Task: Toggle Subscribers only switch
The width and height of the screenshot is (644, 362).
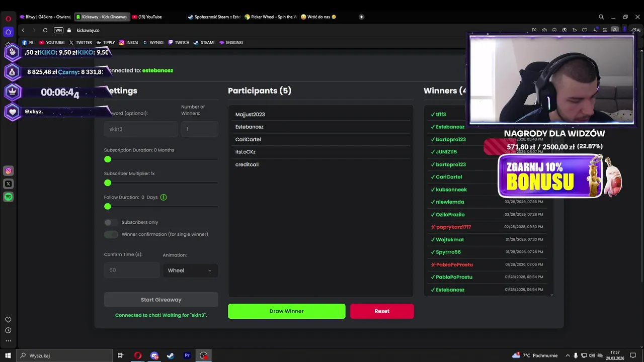Action: 111,222
